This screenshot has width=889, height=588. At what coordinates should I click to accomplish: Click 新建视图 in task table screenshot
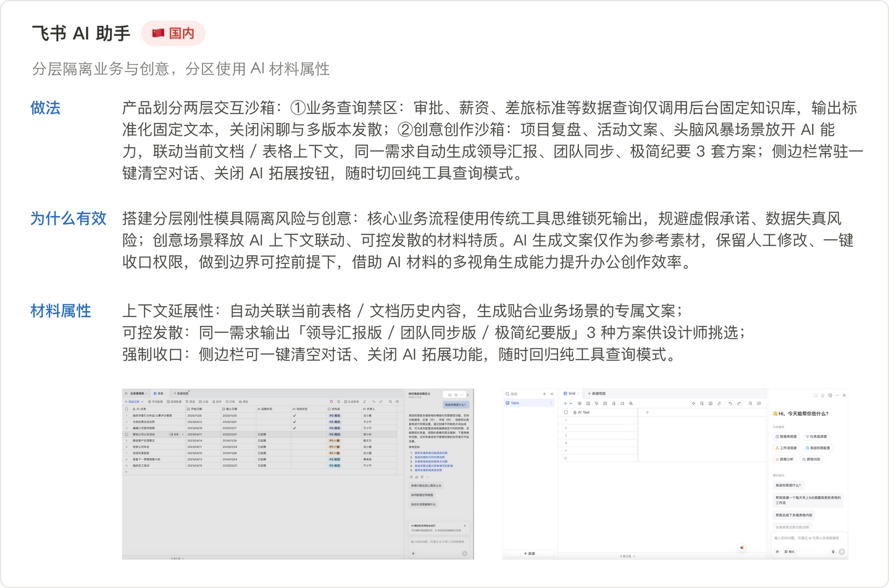[181, 393]
